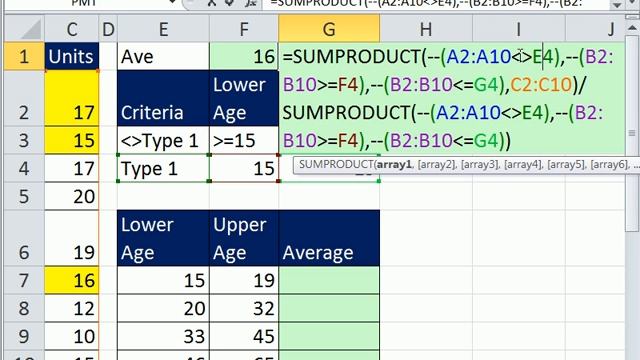Click yellow cell C3 containing 15
This screenshot has height=360, width=640.
(x=71, y=140)
